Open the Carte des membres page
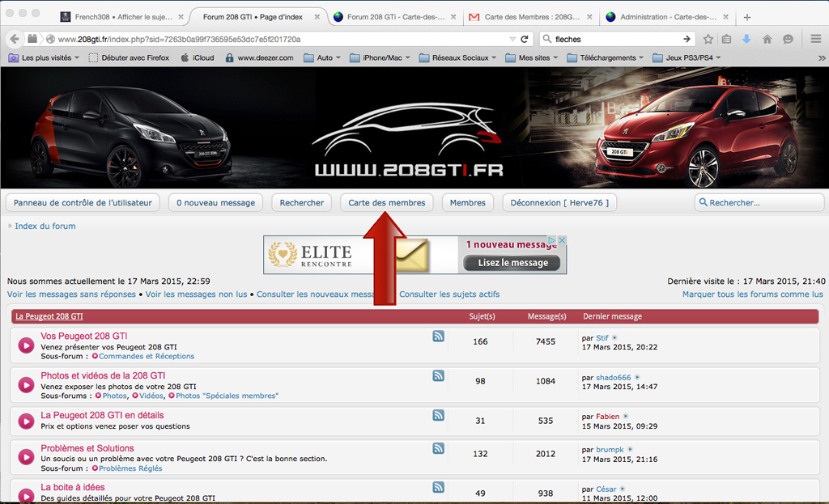This screenshot has width=829, height=504. 386,203
